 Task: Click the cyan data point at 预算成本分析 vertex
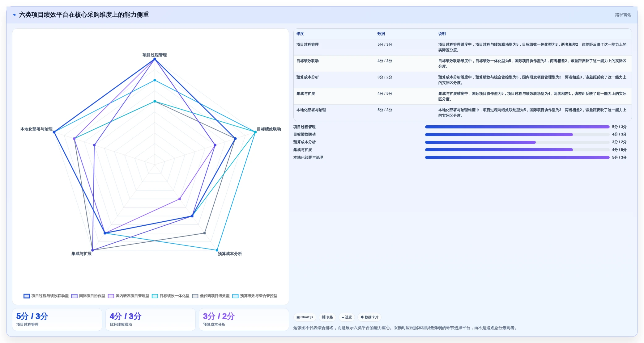point(217,250)
